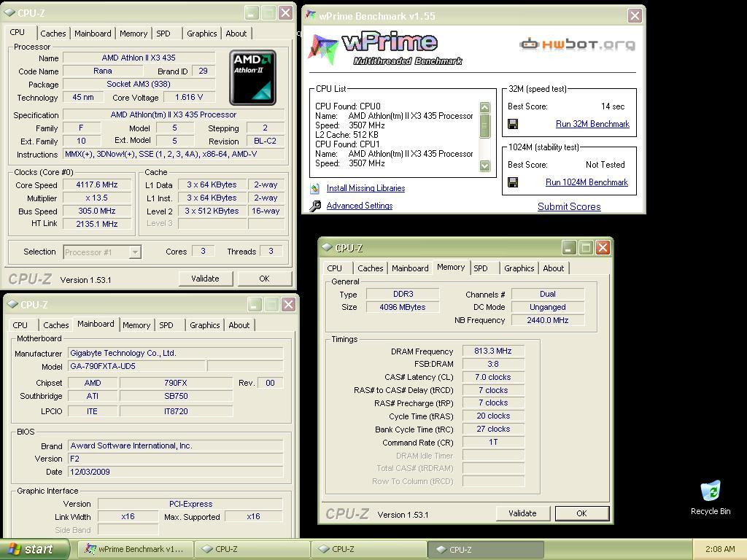The width and height of the screenshot is (747, 560).
Task: Open Memory tab in the CPU window
Action: coord(133,34)
